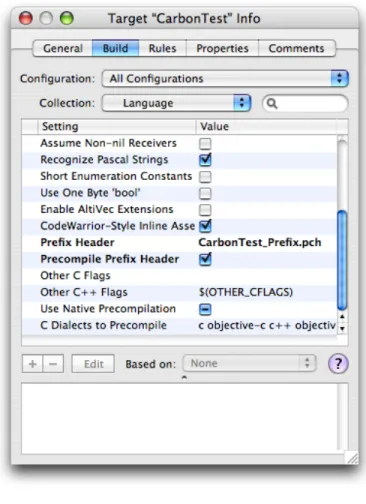Select the CarbonTest_Prefix.pch value
The width and height of the screenshot is (366, 504).
(260, 242)
